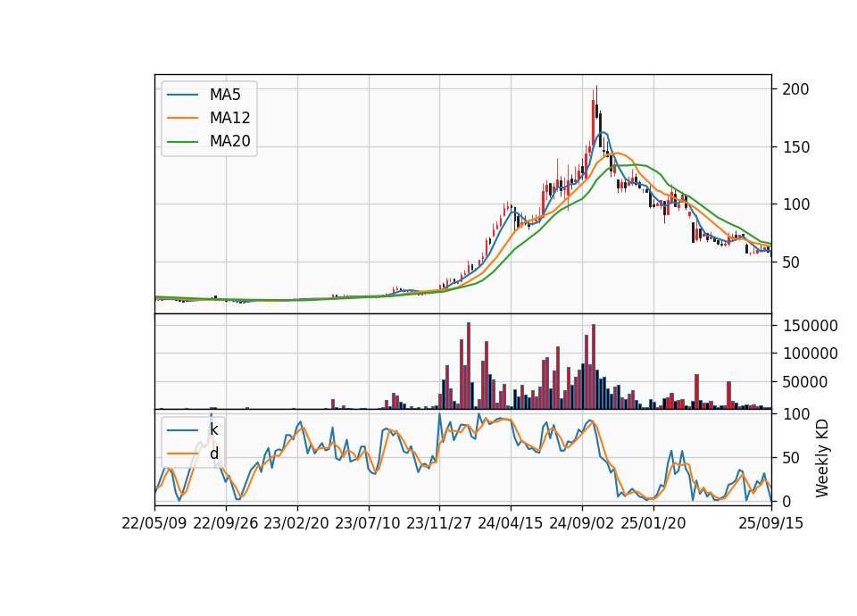
Task: Click the 25/01/20 date tick label
Action: point(653,523)
